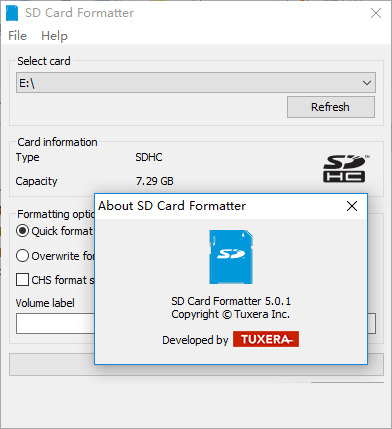Image resolution: width=392 pixels, height=429 pixels.
Task: Click the SD Card Formatter title bar icon
Action: click(x=12, y=13)
